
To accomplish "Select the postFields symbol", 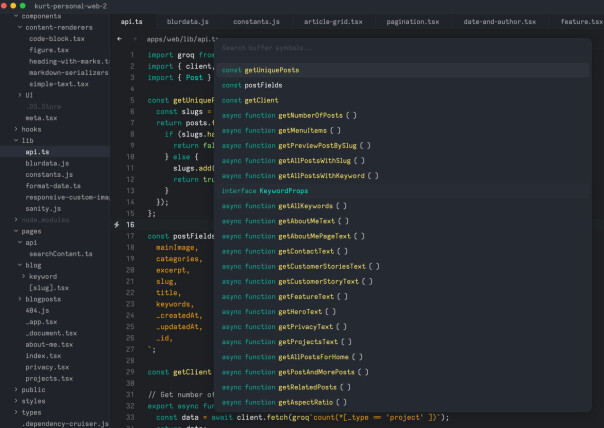I will coord(403,85).
